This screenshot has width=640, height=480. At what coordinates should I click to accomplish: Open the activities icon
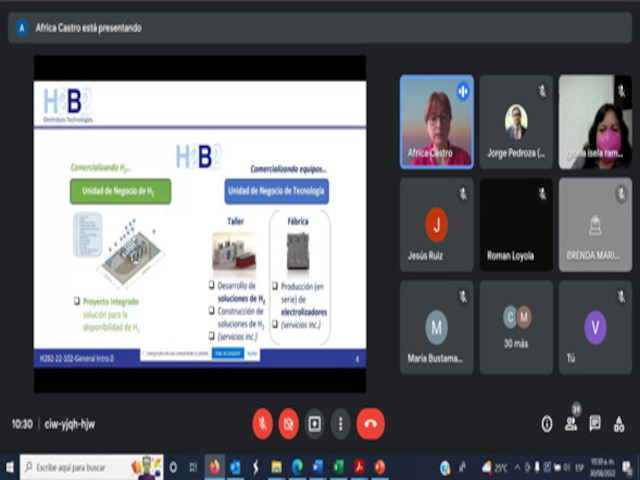(619, 424)
